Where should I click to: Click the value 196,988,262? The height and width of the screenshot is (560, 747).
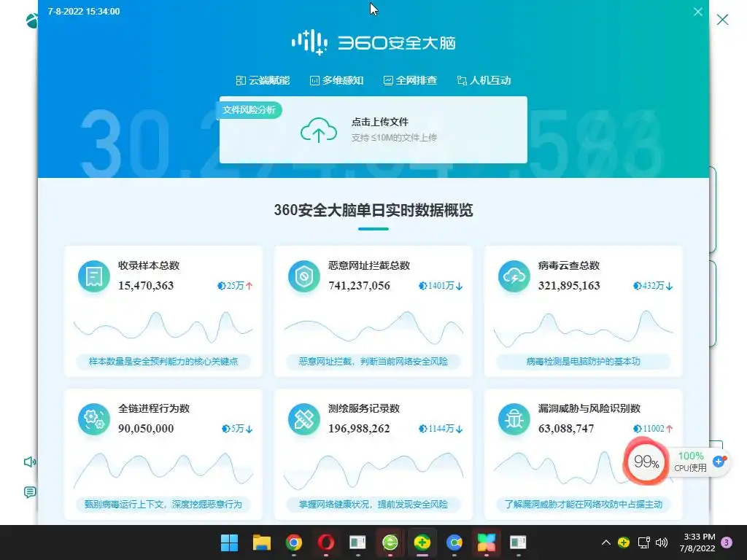click(x=359, y=429)
